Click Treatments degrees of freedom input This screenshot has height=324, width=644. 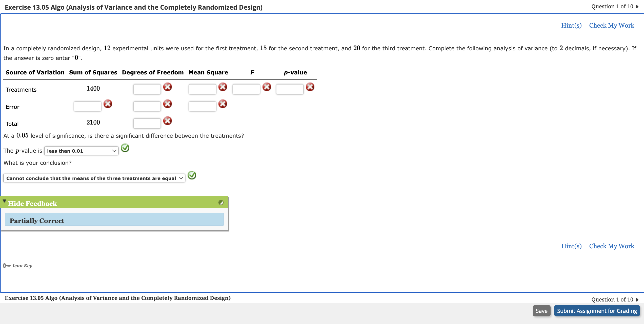147,89
